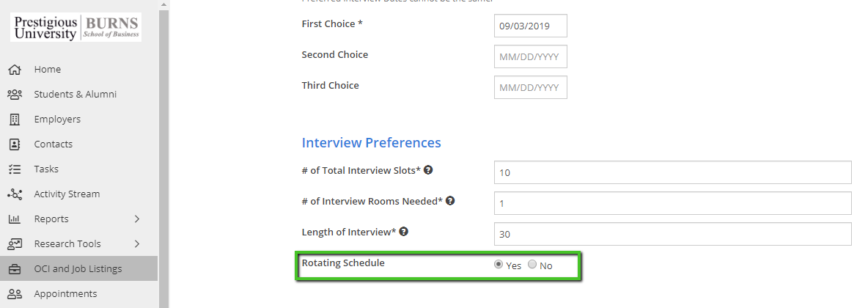Click help icon beside Length of Interview
The image size is (868, 308).
click(x=404, y=232)
